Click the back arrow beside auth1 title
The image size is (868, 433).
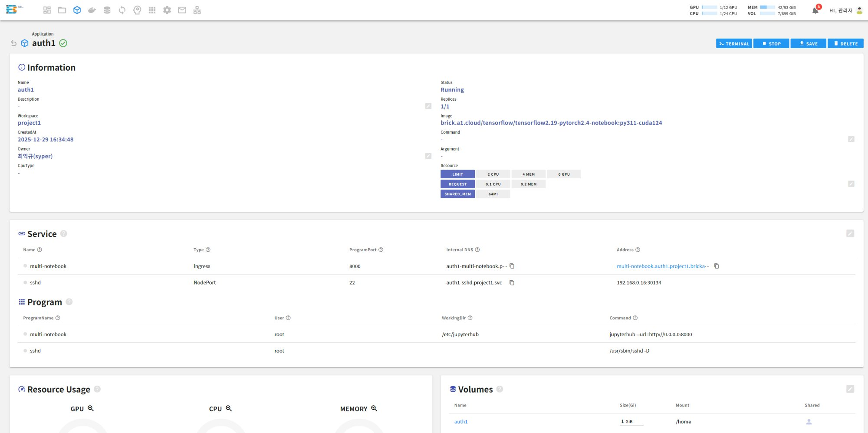(13, 43)
